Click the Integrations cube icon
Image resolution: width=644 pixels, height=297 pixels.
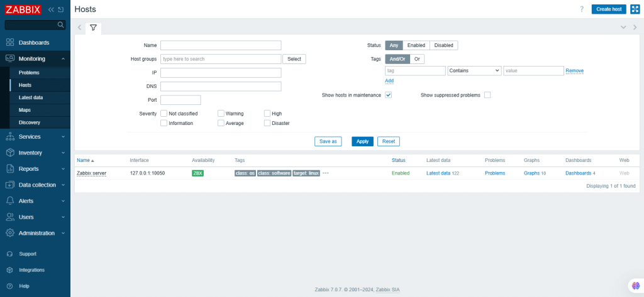click(x=10, y=270)
